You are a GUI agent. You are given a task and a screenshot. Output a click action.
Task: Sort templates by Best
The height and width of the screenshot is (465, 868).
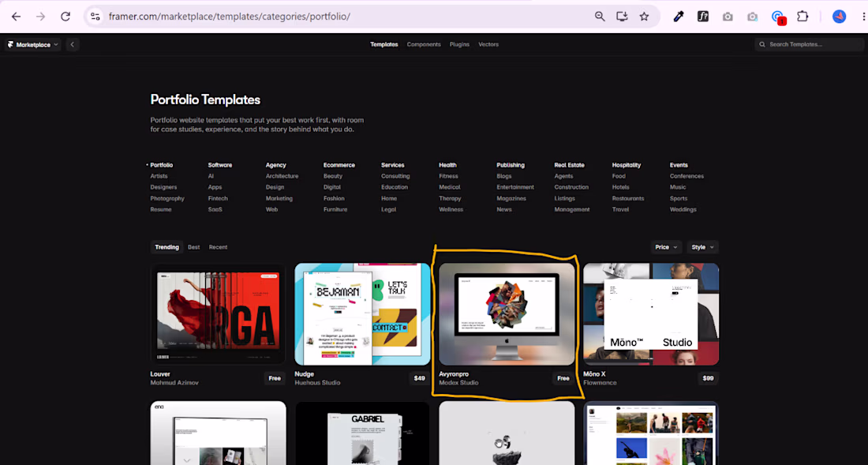coord(194,247)
